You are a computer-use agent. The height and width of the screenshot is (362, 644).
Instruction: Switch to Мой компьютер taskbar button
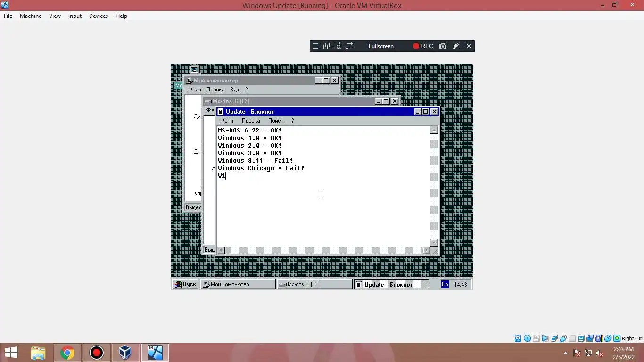(x=238, y=284)
